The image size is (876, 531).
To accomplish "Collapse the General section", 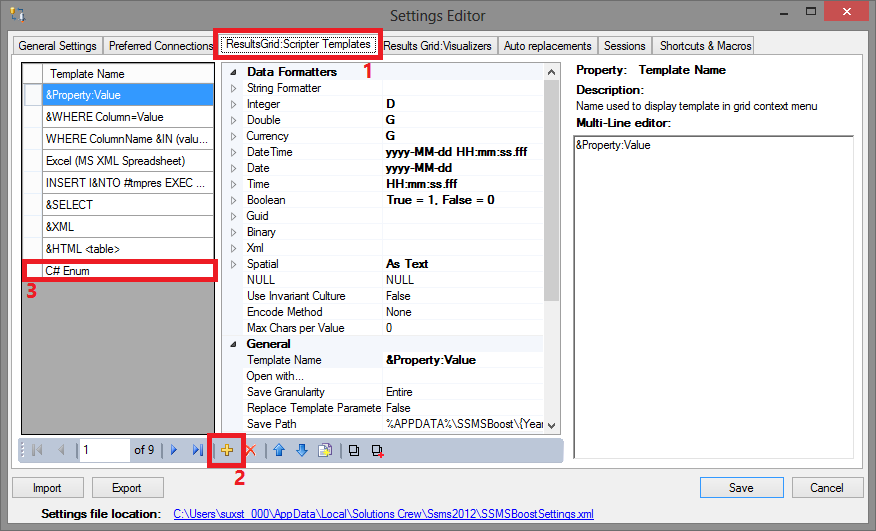I will click(235, 344).
